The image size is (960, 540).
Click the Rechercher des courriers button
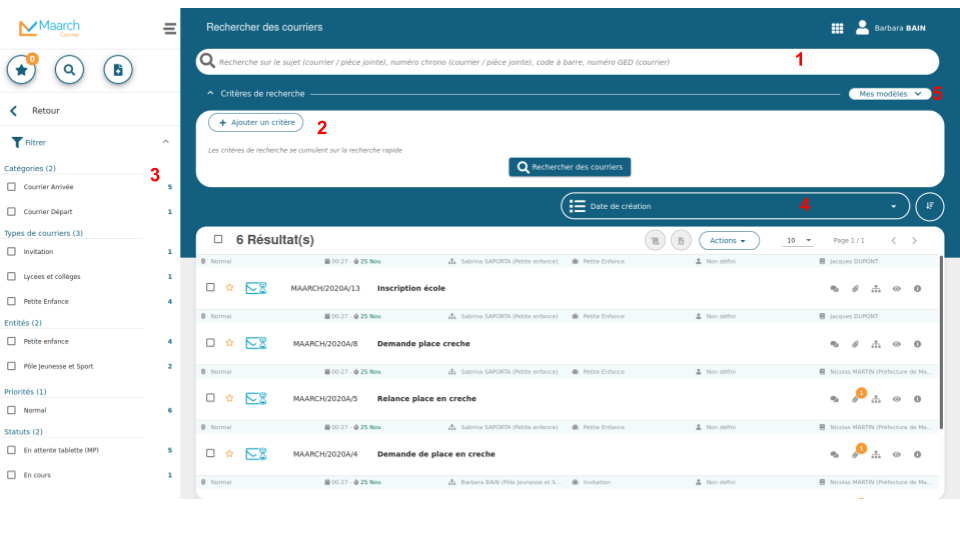pos(570,167)
